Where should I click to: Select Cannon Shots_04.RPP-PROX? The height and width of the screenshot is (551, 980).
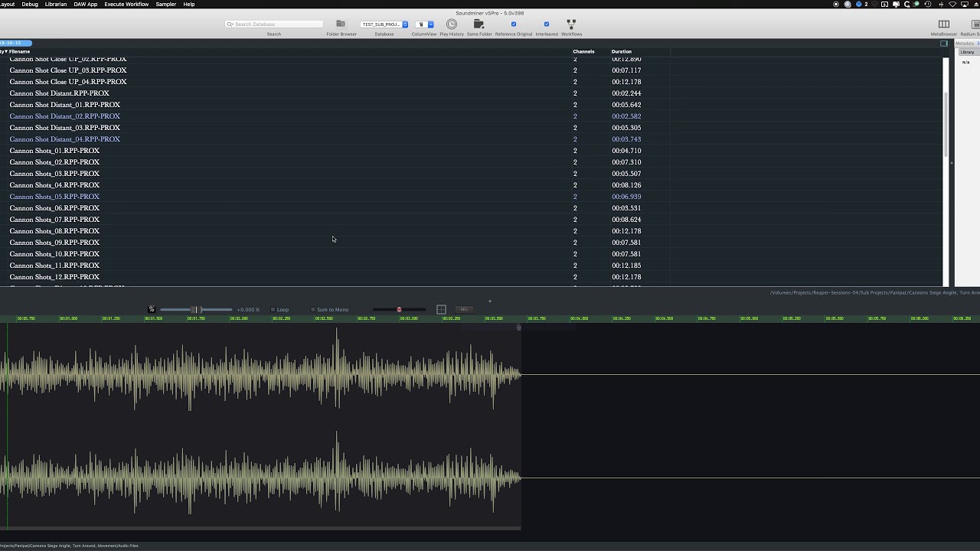[54, 185]
